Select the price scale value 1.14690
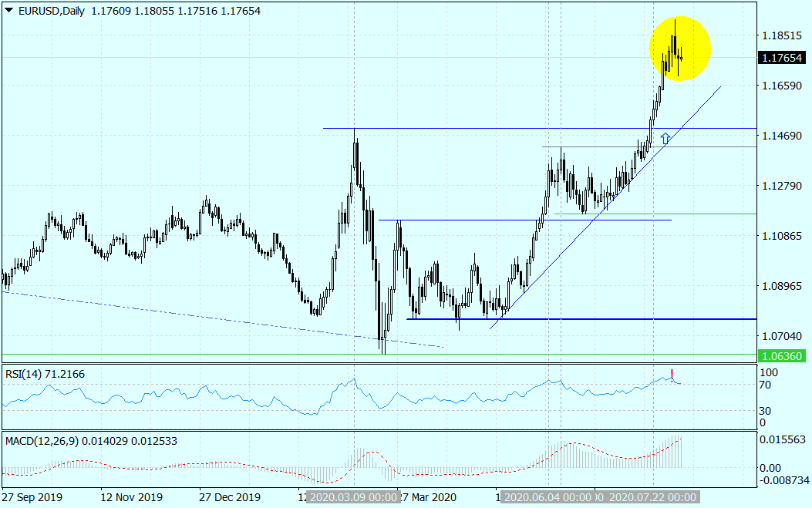Image resolution: width=812 pixels, height=508 pixels. point(782,136)
